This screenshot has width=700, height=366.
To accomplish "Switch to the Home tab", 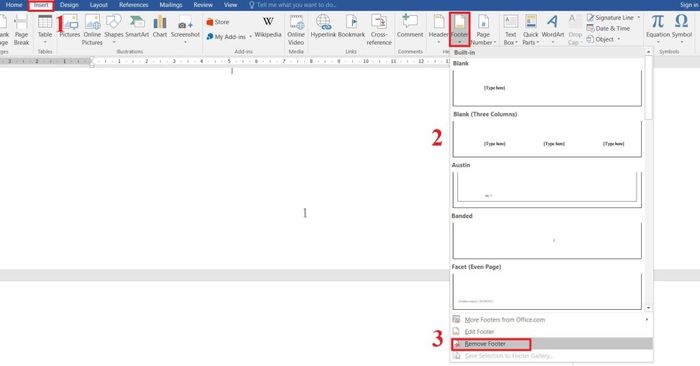I will tap(14, 5).
